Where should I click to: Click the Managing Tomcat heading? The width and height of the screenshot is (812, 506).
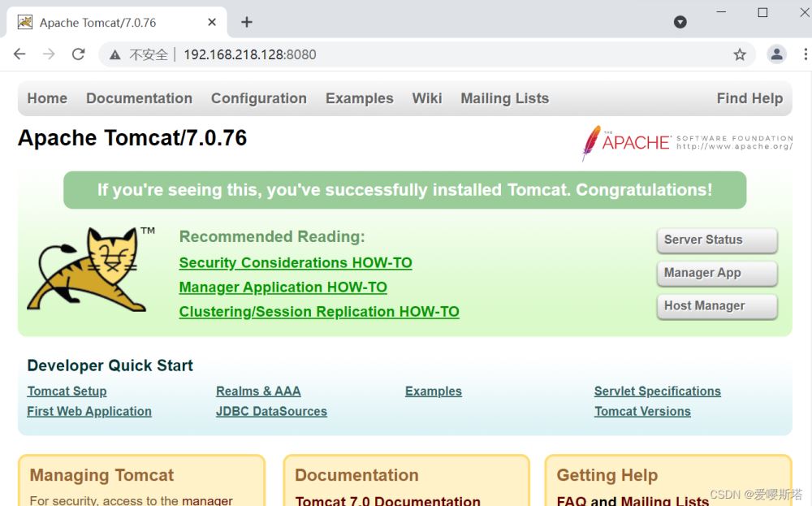[x=101, y=475]
